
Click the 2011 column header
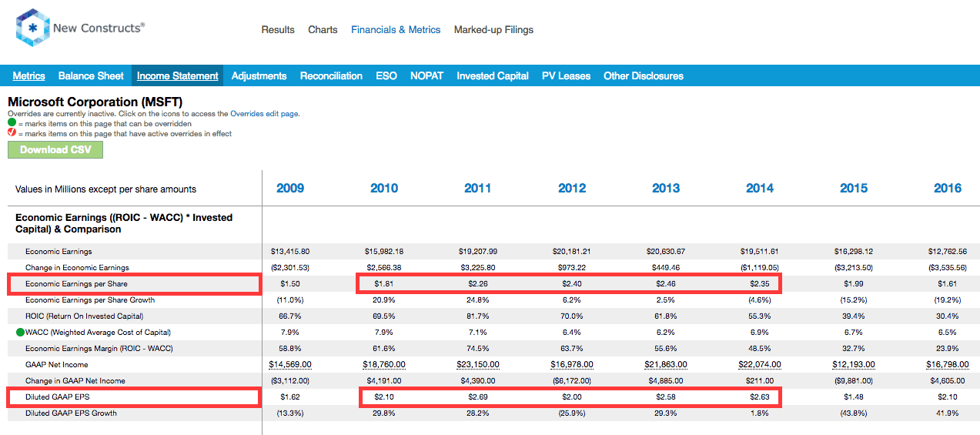477,188
